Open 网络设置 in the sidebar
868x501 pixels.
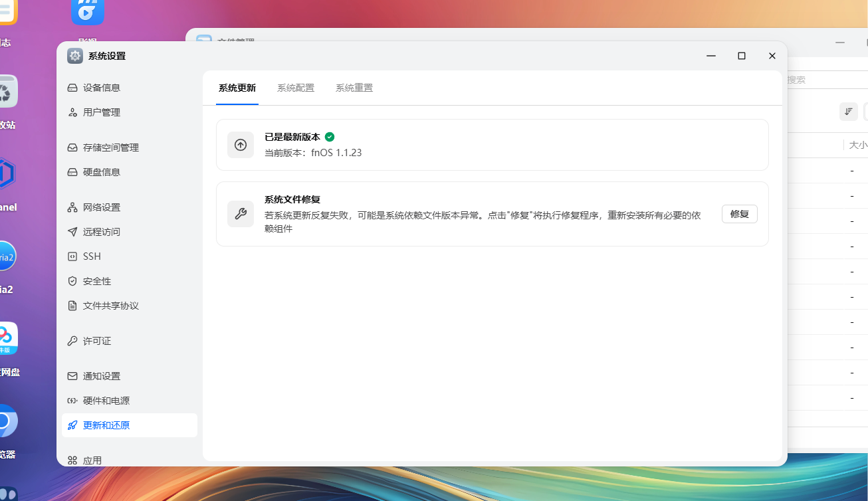pyautogui.click(x=130, y=207)
